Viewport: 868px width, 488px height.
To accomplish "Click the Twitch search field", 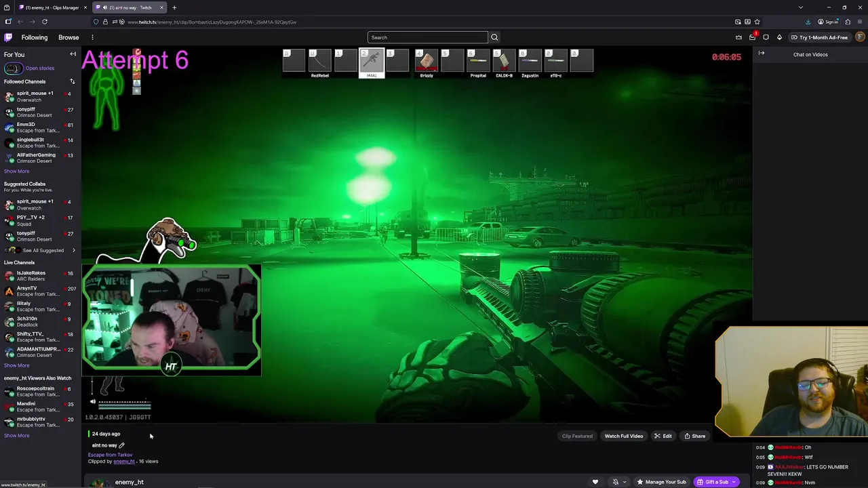I will tap(427, 37).
